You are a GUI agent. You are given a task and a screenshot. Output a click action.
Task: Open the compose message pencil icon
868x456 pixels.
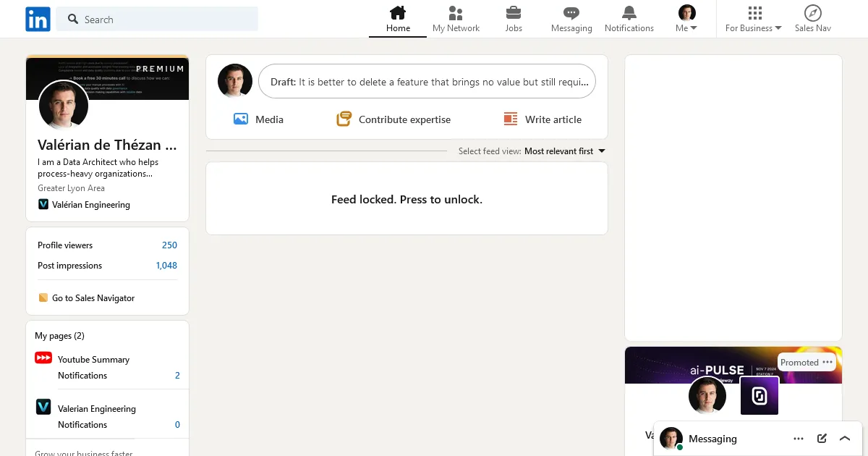pos(822,438)
